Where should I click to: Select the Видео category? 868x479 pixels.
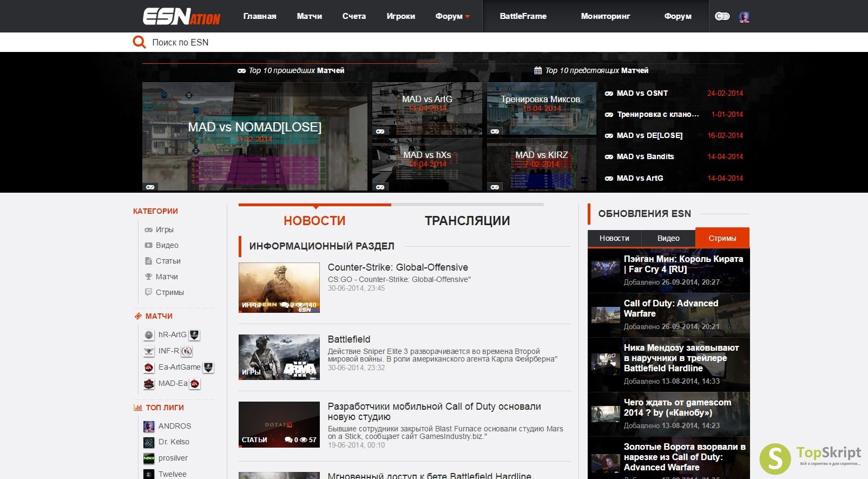tap(167, 245)
